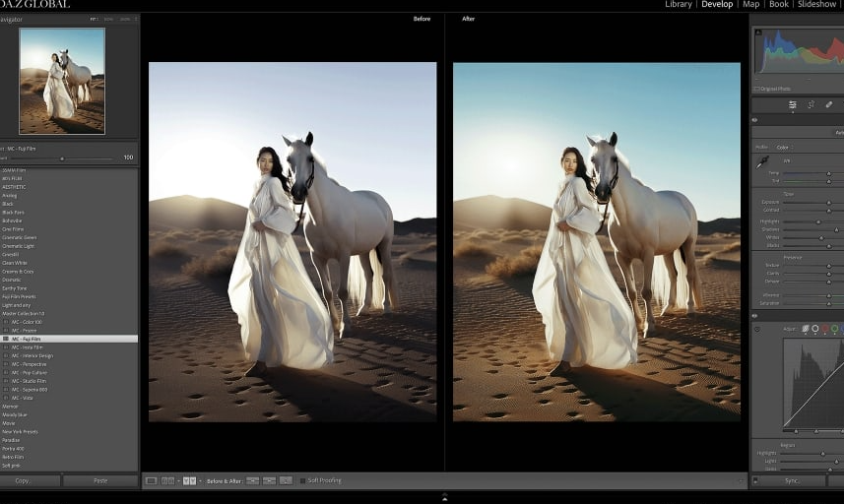
Task: Open toolbar options dropdown at far right
Action: click(741, 481)
